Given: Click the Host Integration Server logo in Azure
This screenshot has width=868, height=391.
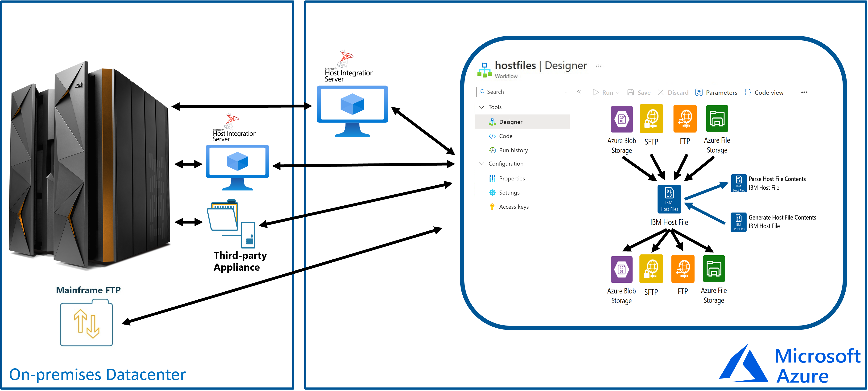Looking at the screenshot, I should tap(349, 66).
